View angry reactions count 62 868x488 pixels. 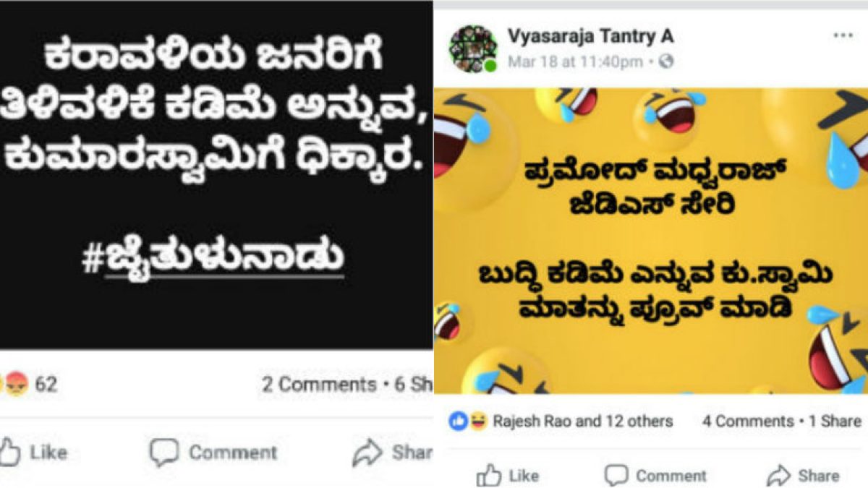(46, 385)
